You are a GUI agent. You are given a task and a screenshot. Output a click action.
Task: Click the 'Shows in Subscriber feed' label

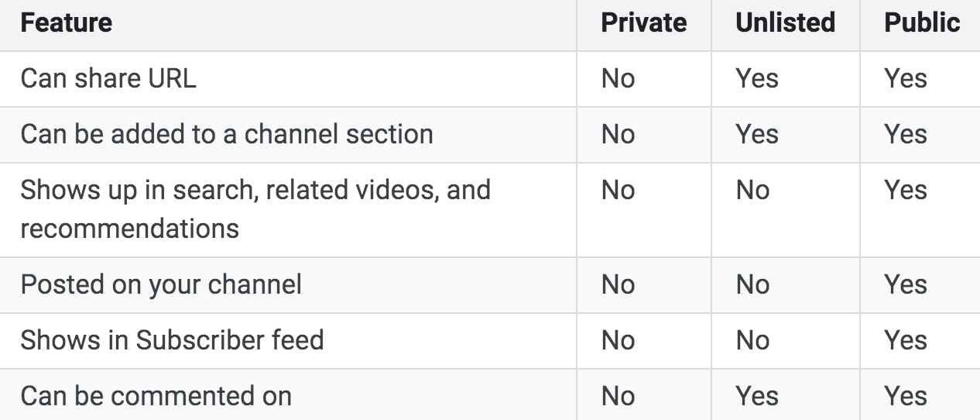[172, 340]
